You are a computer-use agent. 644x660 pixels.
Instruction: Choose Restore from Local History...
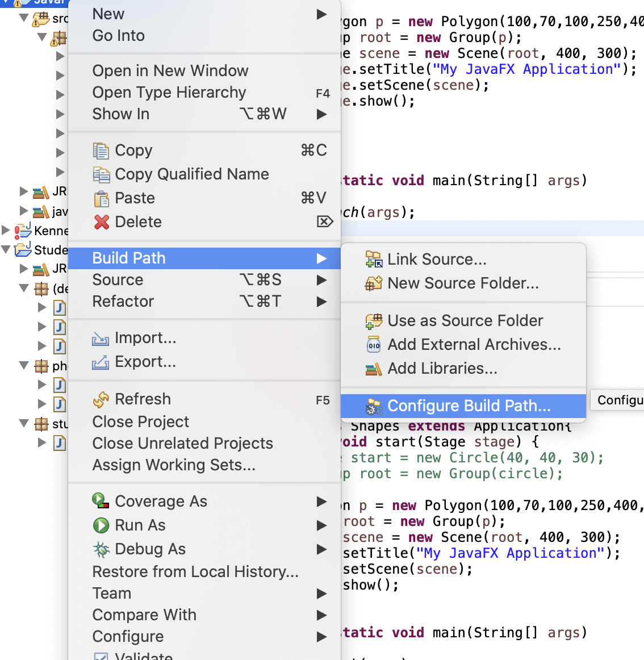(204, 572)
